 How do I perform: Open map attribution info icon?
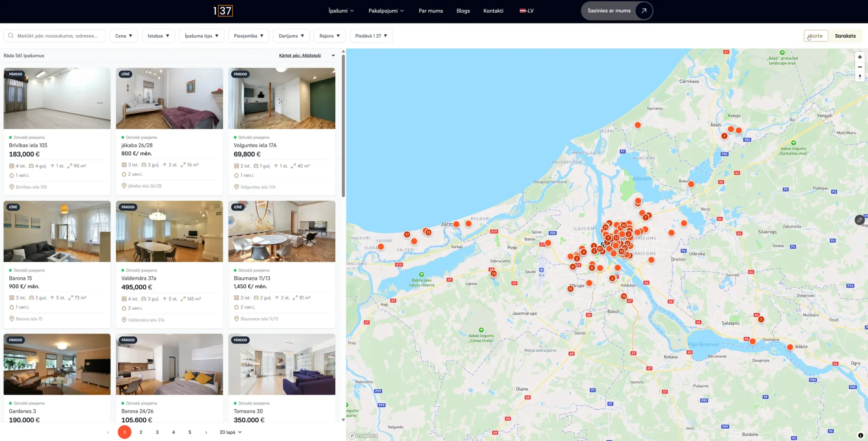click(860, 435)
